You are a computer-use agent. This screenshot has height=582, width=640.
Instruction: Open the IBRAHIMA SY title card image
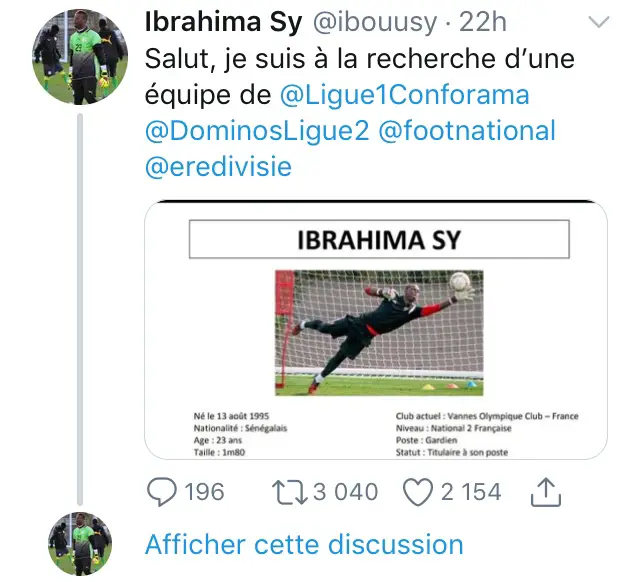point(376,330)
